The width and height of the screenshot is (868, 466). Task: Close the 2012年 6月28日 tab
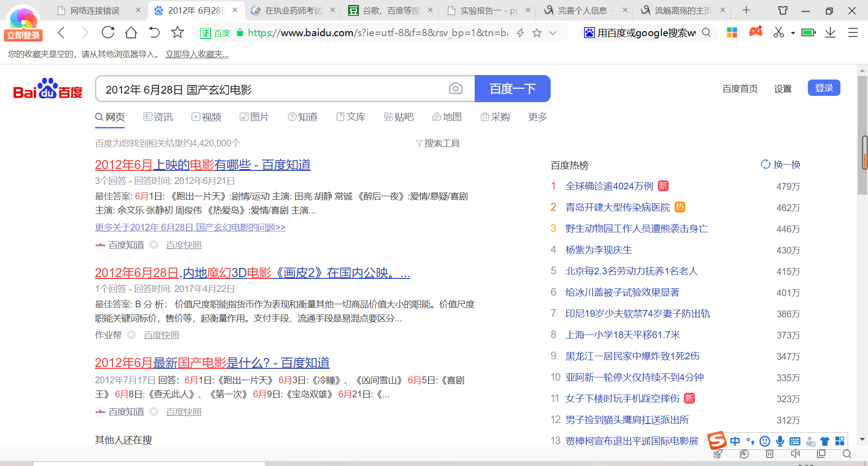tap(235, 10)
